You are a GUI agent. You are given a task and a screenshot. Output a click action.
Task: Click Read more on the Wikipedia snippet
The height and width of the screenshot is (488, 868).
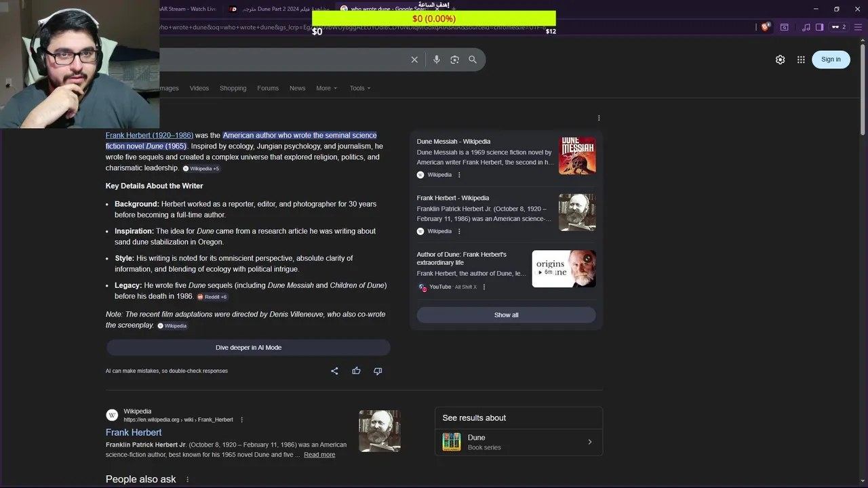coord(319,455)
